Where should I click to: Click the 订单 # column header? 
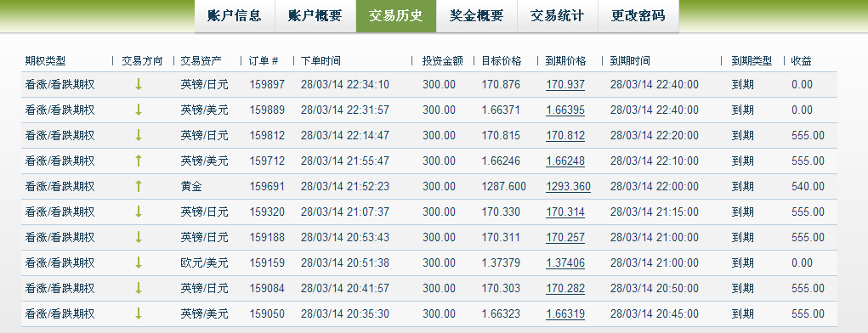(x=264, y=61)
